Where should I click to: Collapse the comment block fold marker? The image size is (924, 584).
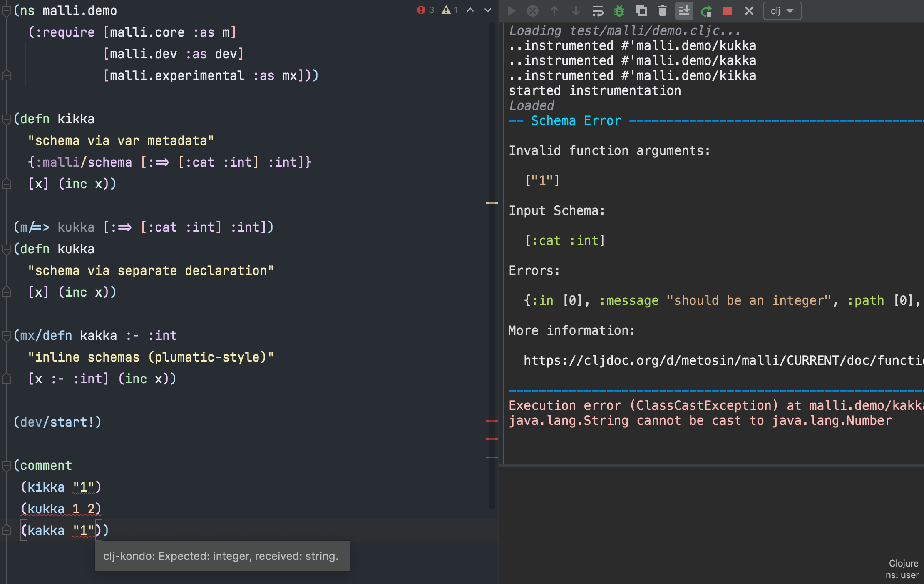coord(6,466)
